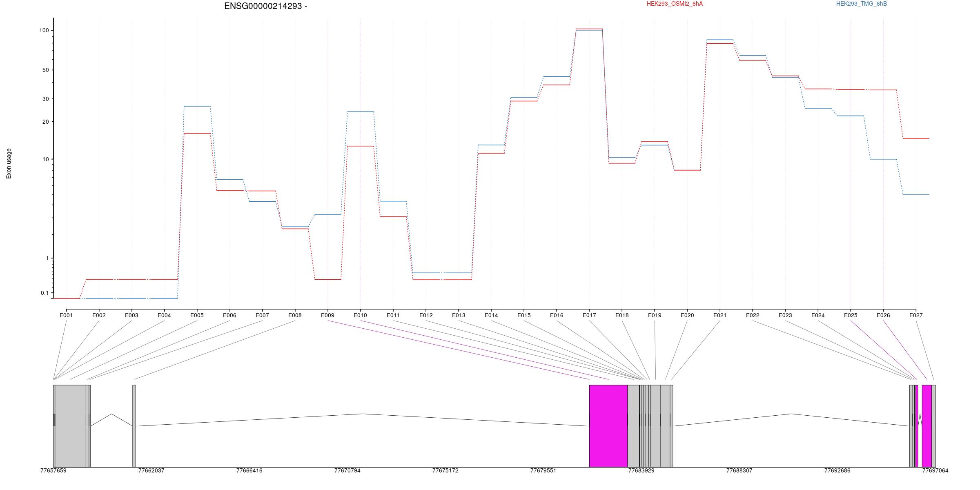Screen dimensions: 980x490
Task: Click the blue E027 usage segment
Action: pyautogui.click(x=916, y=194)
